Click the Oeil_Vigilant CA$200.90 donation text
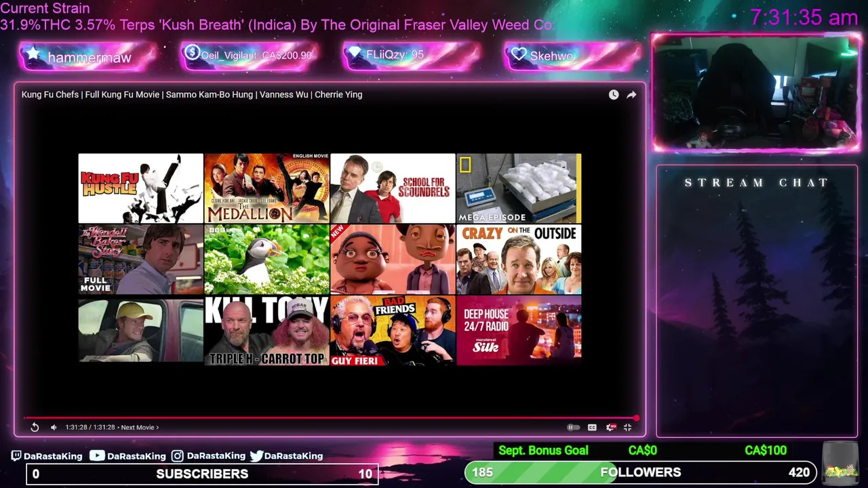 [x=256, y=56]
